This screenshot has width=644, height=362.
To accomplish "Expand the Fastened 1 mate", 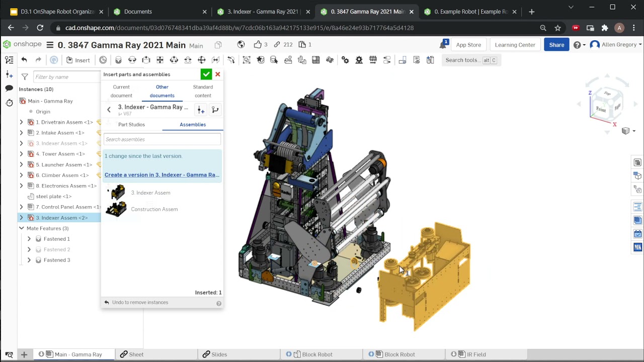I will [29, 239].
